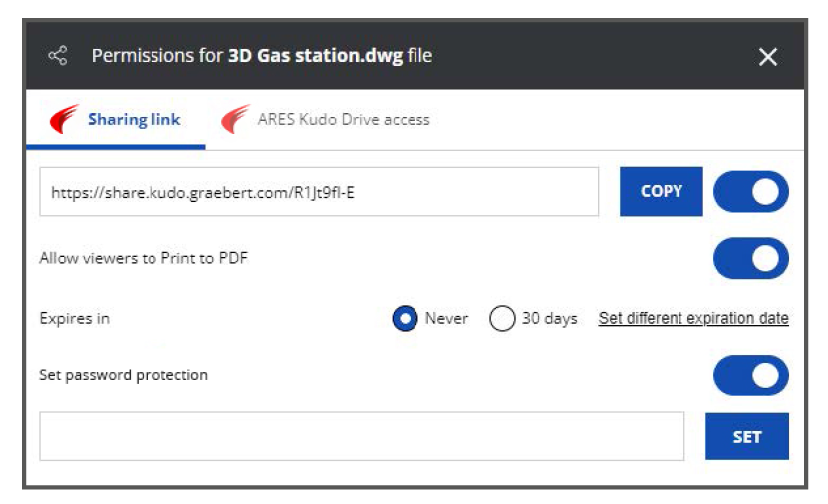Click the Allow viewers to Print to PDF label

(x=144, y=258)
